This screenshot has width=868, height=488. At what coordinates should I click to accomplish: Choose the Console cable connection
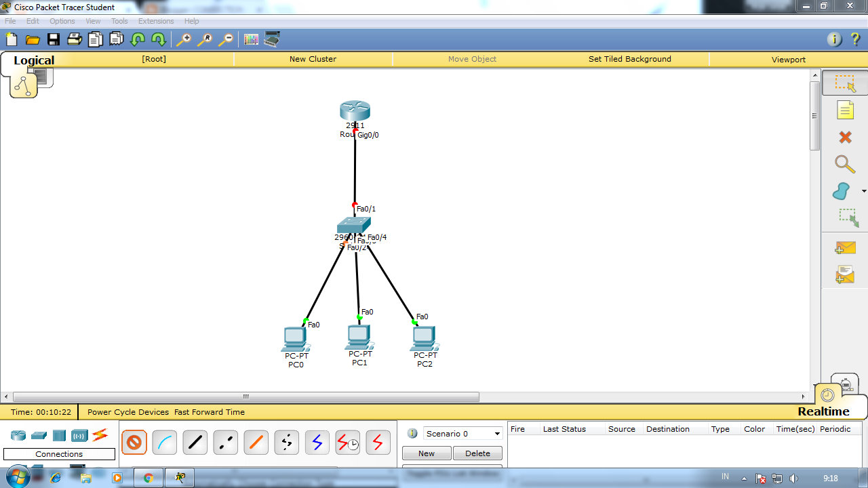click(163, 442)
